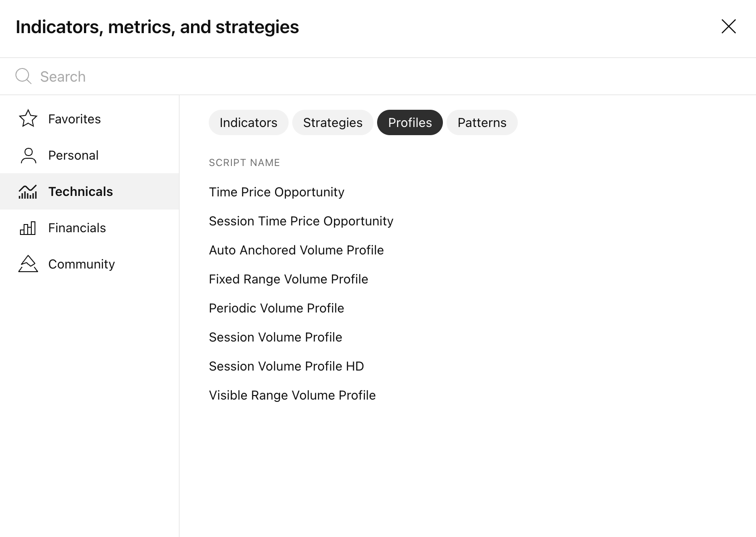The height and width of the screenshot is (537, 756).
Task: Click the Community mountain icon
Action: click(28, 264)
